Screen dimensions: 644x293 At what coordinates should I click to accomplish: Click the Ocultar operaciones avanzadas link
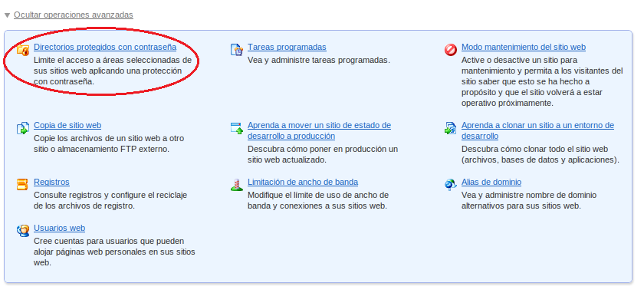[x=74, y=15]
